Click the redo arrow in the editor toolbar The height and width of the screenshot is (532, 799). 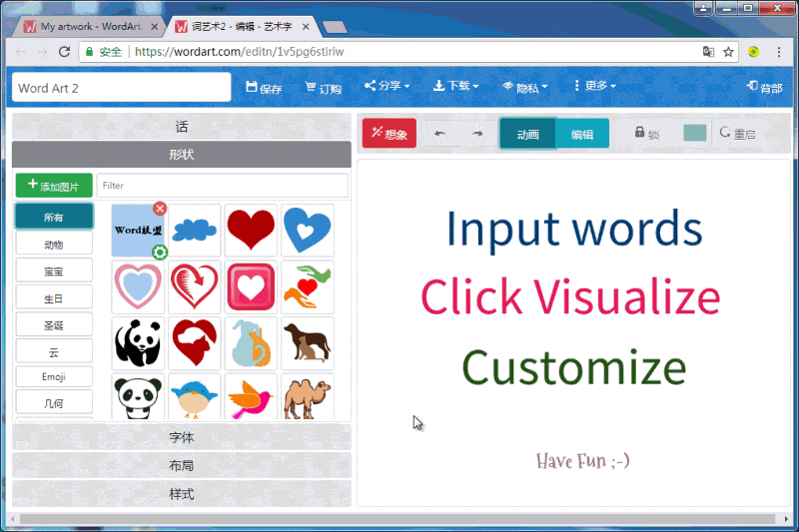[477, 134]
